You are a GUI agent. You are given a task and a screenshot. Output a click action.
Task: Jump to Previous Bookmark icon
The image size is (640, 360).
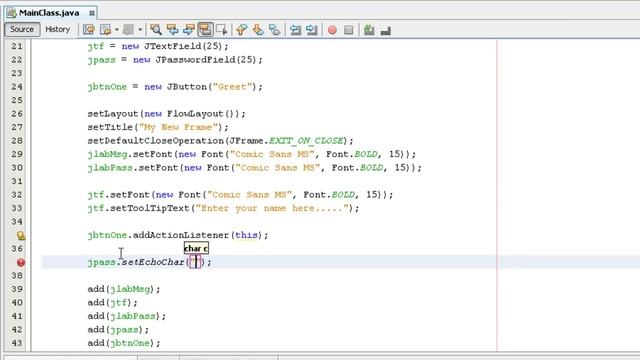(242, 29)
